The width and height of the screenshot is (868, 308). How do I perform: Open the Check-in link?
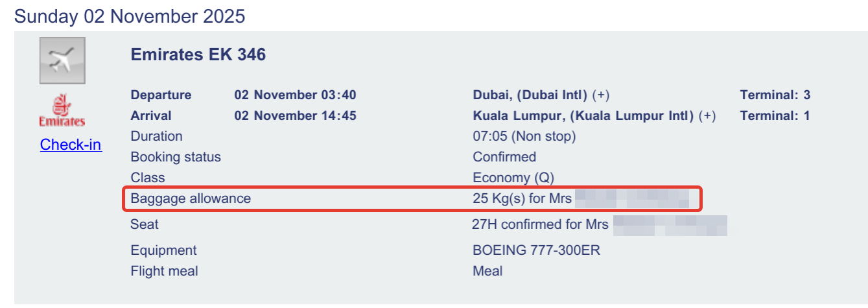pyautogui.click(x=71, y=145)
